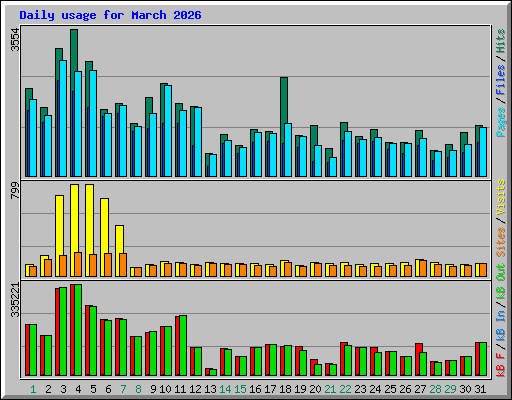Click day 31 on the x-axis

click(480, 389)
